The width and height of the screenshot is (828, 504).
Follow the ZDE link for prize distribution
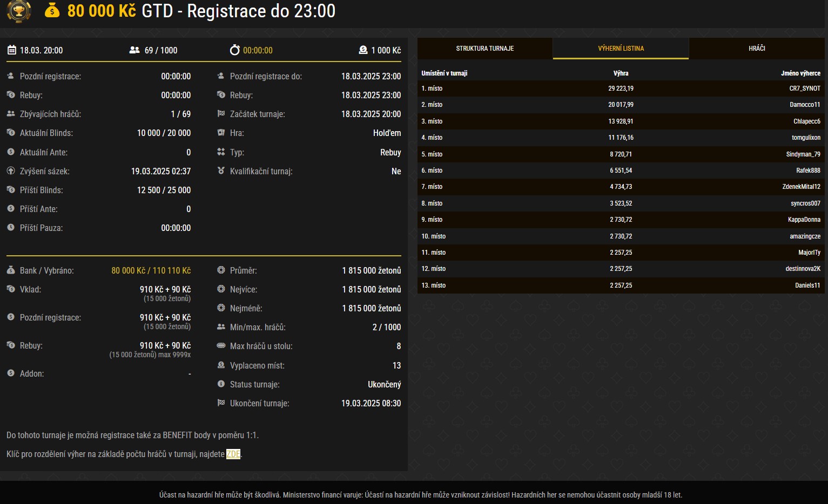coord(233,454)
